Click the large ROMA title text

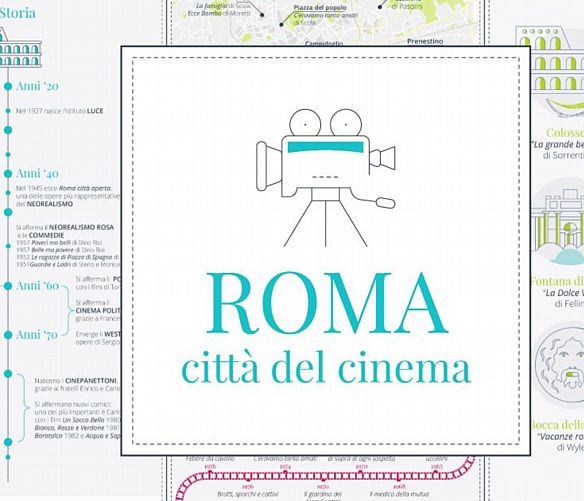click(x=326, y=303)
